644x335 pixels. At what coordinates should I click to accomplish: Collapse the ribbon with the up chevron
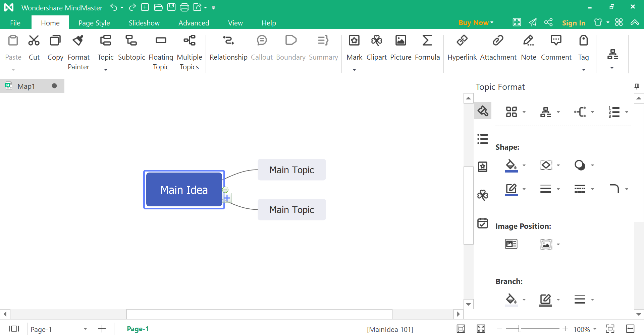pyautogui.click(x=635, y=22)
